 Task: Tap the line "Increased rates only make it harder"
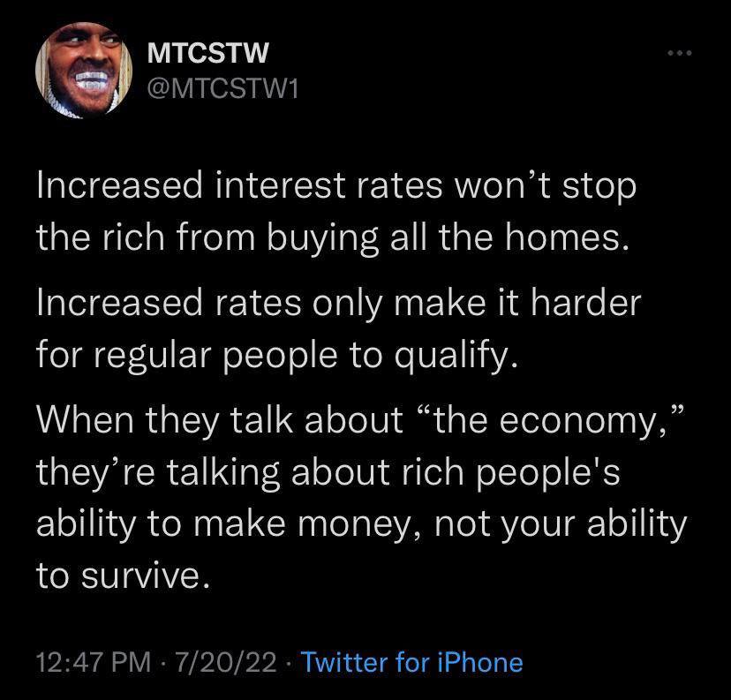(x=337, y=305)
